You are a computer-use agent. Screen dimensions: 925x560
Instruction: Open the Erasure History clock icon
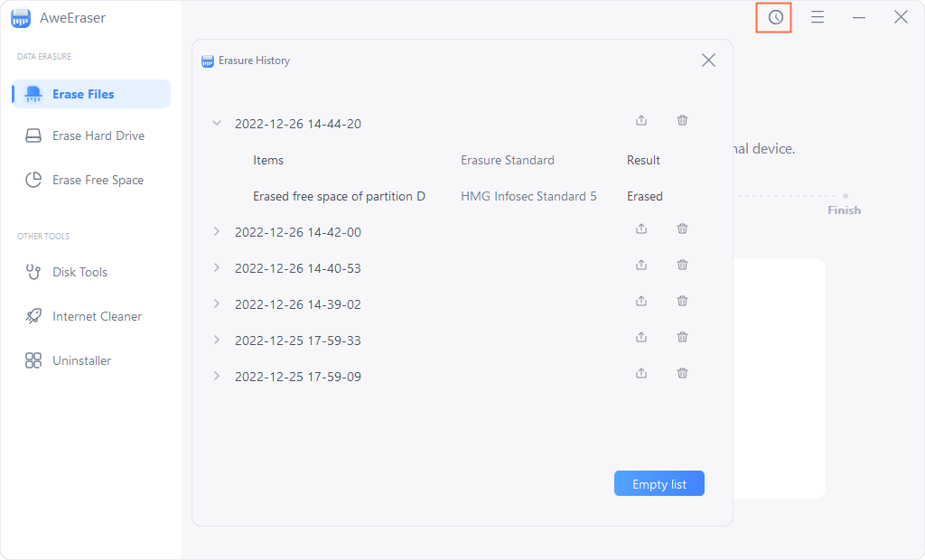(x=773, y=17)
